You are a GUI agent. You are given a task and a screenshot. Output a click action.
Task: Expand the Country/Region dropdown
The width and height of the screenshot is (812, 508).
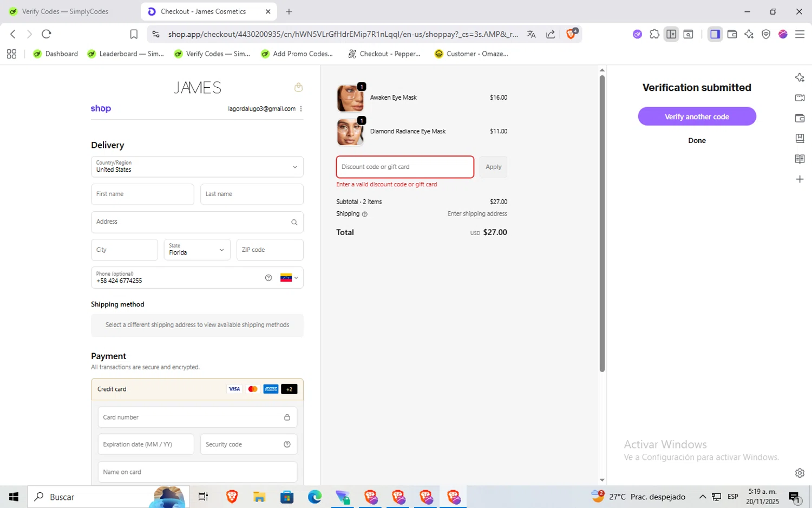[197, 167]
